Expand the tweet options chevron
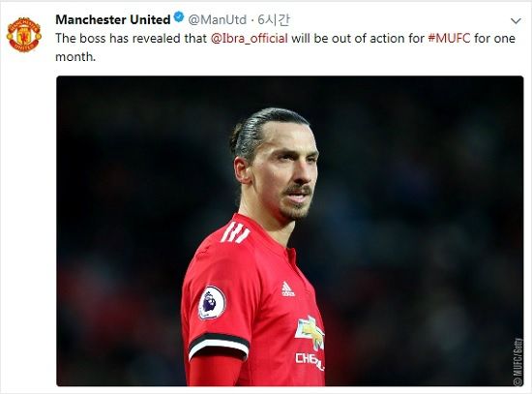This screenshot has width=532, height=394. pos(516,21)
